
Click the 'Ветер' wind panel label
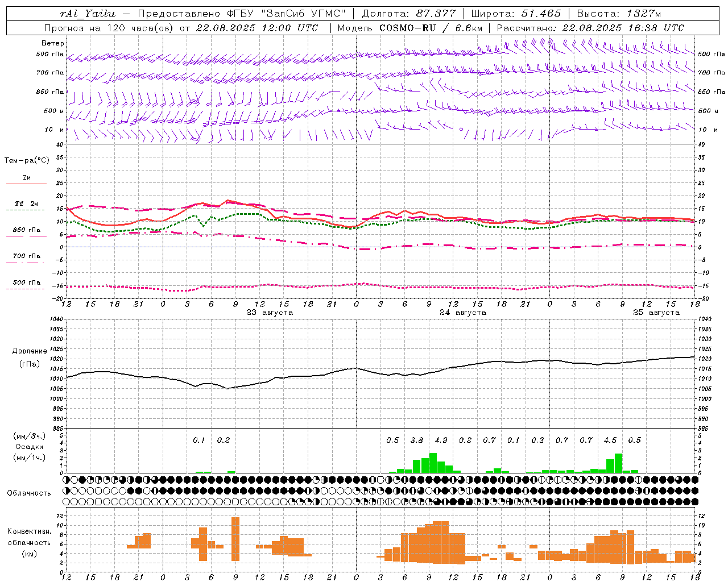coord(53,43)
